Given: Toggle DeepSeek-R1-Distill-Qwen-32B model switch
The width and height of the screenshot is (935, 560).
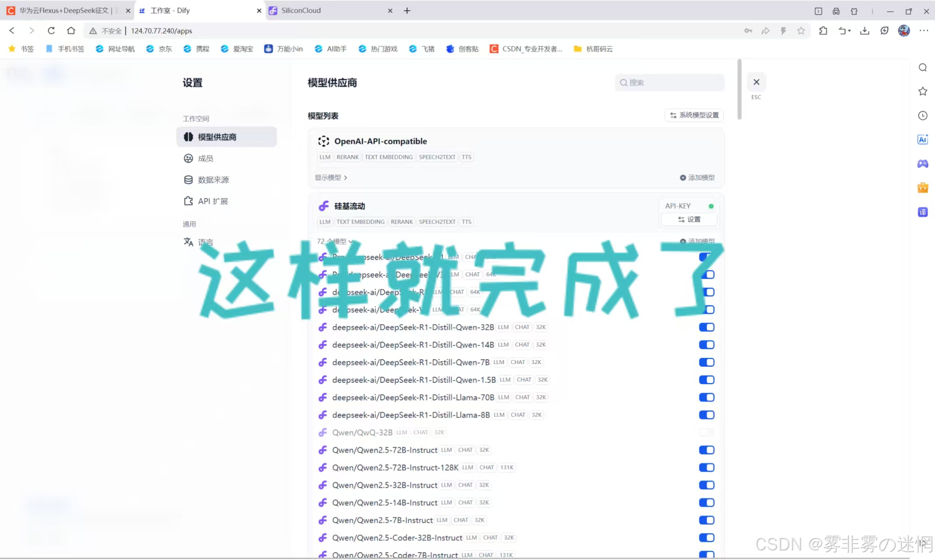Looking at the screenshot, I should tap(707, 327).
